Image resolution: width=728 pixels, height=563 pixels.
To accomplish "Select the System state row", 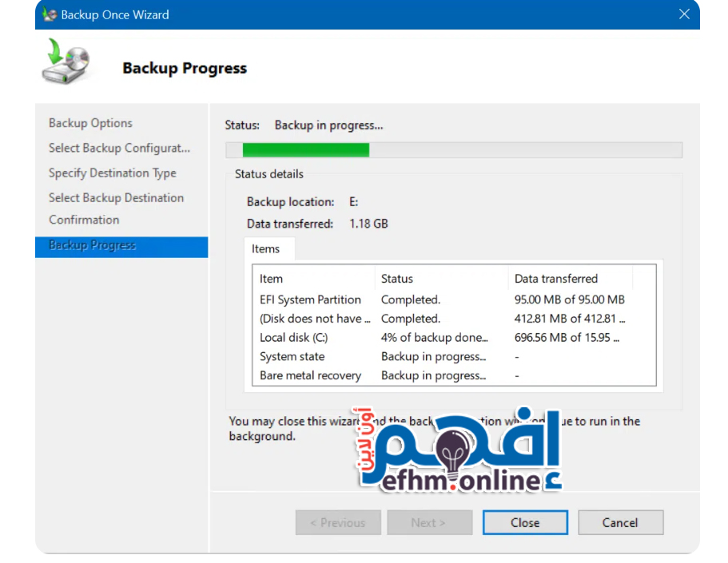I will coord(292,357).
